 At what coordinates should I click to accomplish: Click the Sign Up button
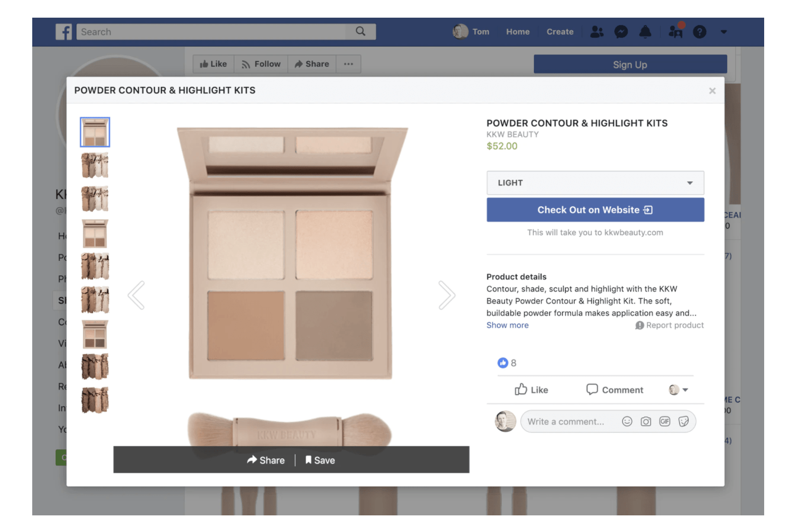630,64
